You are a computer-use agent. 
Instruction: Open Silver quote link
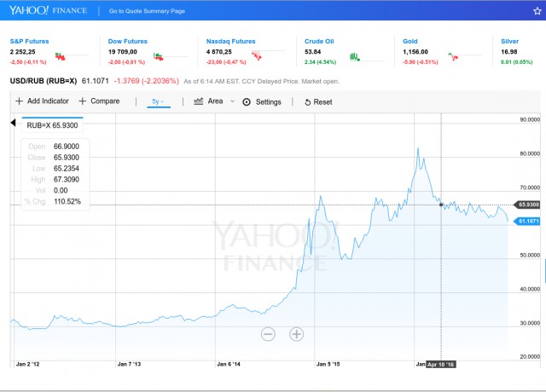(x=510, y=41)
